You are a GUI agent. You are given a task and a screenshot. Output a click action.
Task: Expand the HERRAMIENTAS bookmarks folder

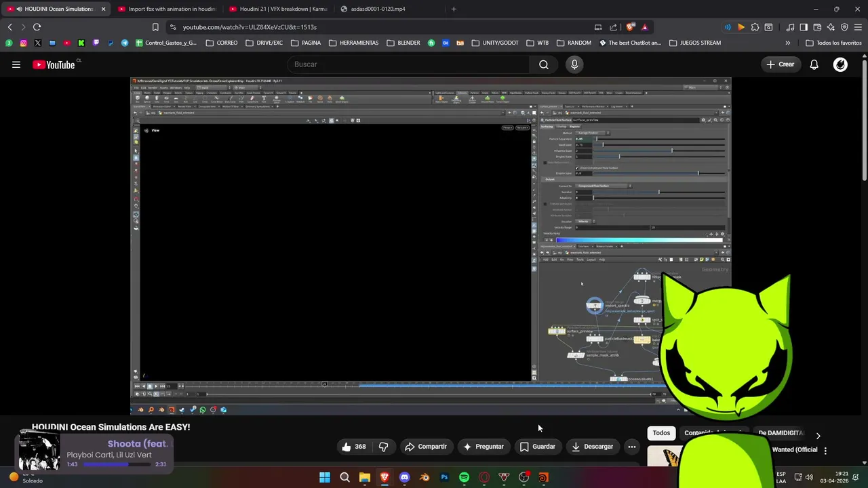[353, 43]
